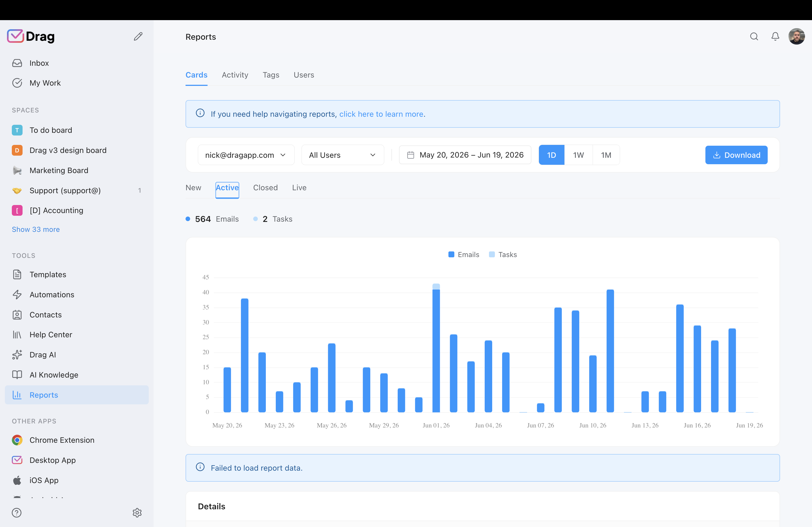812x527 pixels.
Task: Select Reports in the sidebar
Action: (77, 395)
